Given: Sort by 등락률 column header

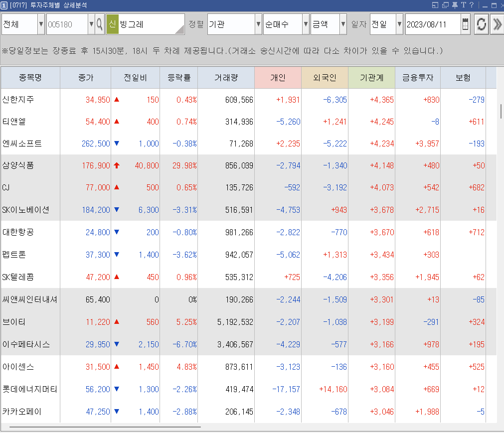Looking at the screenshot, I should pos(179,77).
